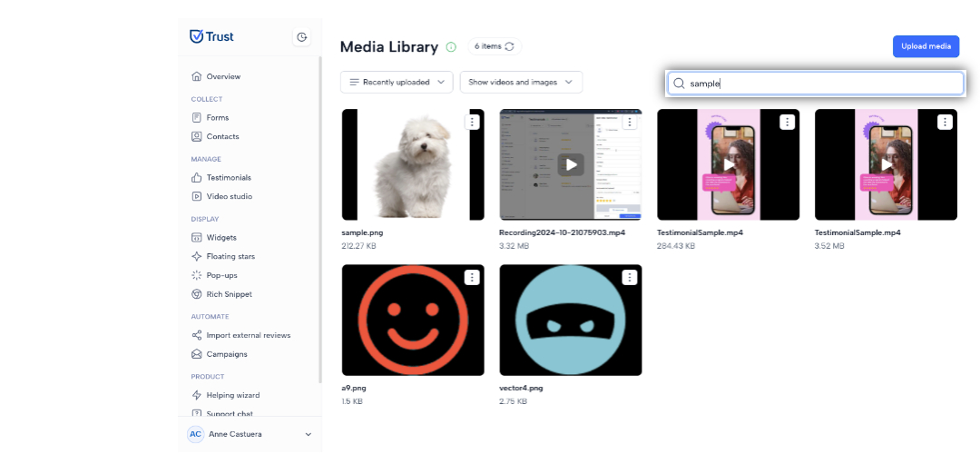980x454 pixels.
Task: Click the Campaigns envelope icon
Action: [x=196, y=354]
